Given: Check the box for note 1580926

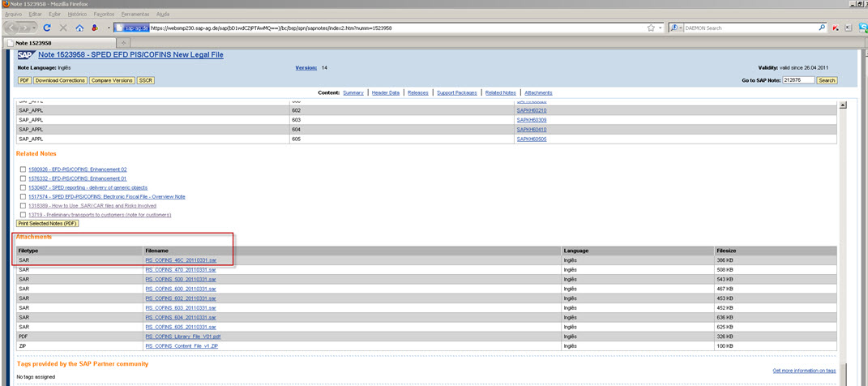Looking at the screenshot, I should (x=23, y=169).
